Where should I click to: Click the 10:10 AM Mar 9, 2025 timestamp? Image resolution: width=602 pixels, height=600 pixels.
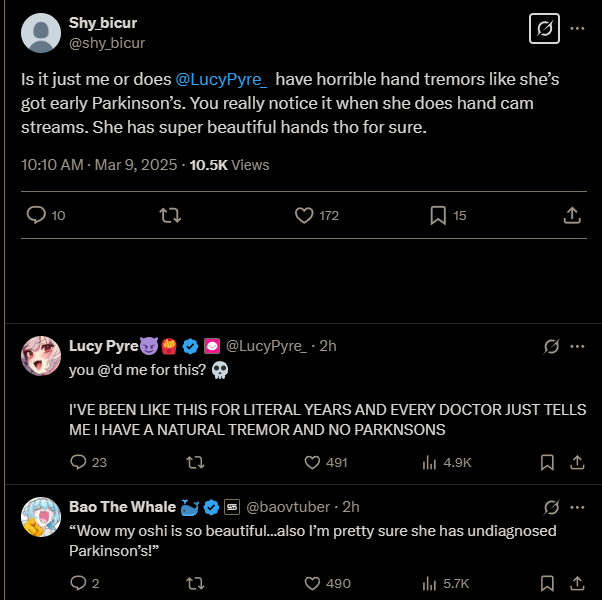(100, 164)
